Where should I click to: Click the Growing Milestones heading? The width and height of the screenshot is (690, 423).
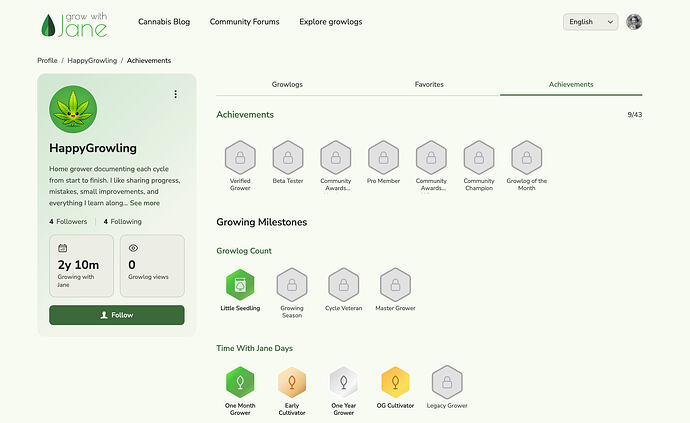pyautogui.click(x=261, y=222)
